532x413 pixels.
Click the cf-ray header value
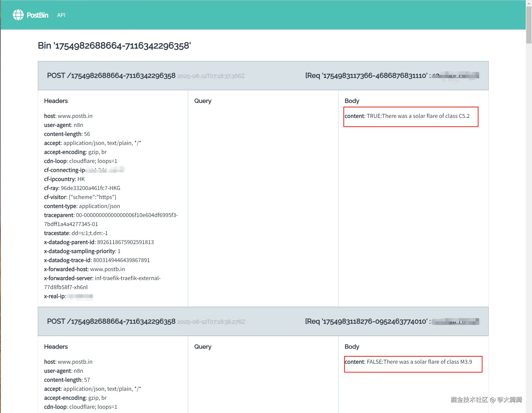click(x=90, y=188)
